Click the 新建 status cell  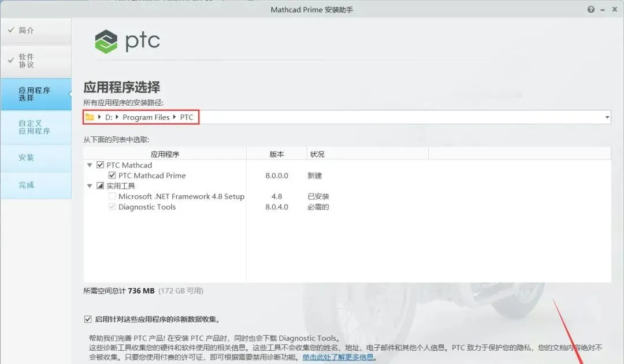[x=315, y=176]
